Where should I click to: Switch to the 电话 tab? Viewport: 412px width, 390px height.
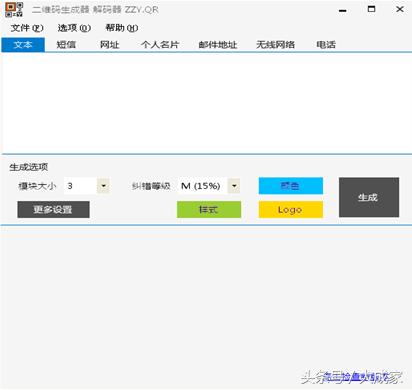click(x=326, y=45)
